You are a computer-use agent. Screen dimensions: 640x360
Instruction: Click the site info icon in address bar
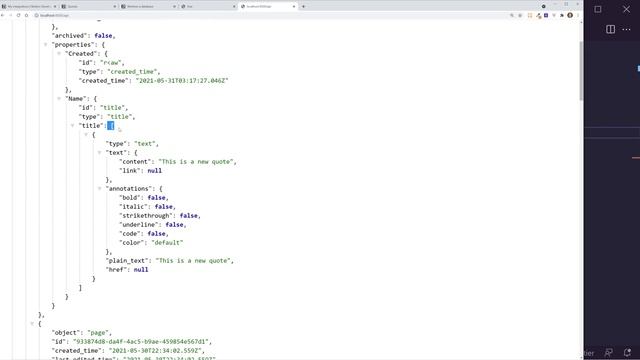tap(36, 15)
